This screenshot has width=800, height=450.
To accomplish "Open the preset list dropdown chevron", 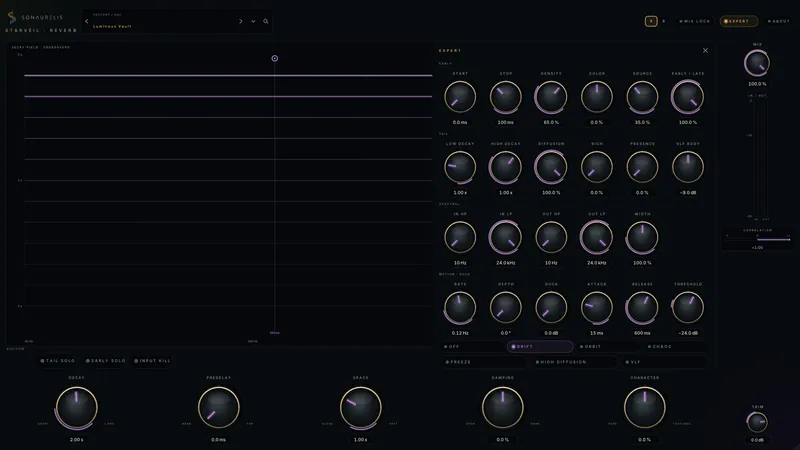I will [x=253, y=21].
